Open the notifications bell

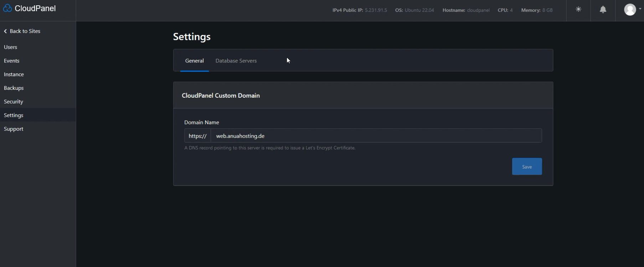[x=603, y=10]
